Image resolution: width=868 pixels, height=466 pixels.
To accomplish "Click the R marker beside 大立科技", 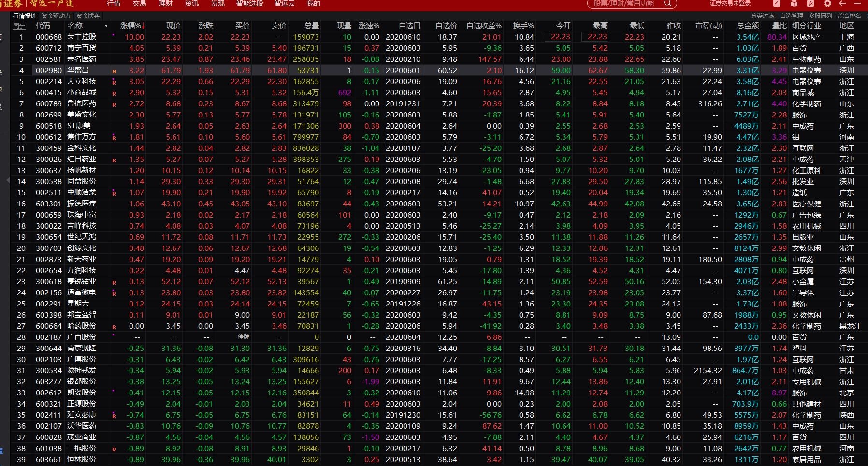I will (x=114, y=82).
